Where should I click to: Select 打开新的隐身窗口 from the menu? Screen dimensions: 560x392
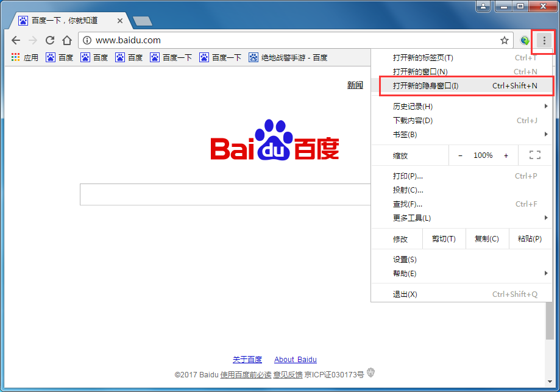click(x=427, y=85)
